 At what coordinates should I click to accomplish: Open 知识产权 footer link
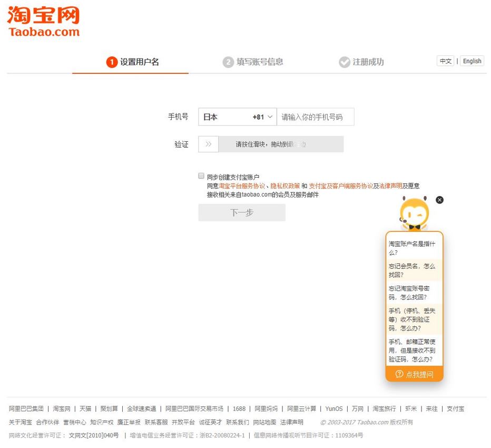click(102, 422)
